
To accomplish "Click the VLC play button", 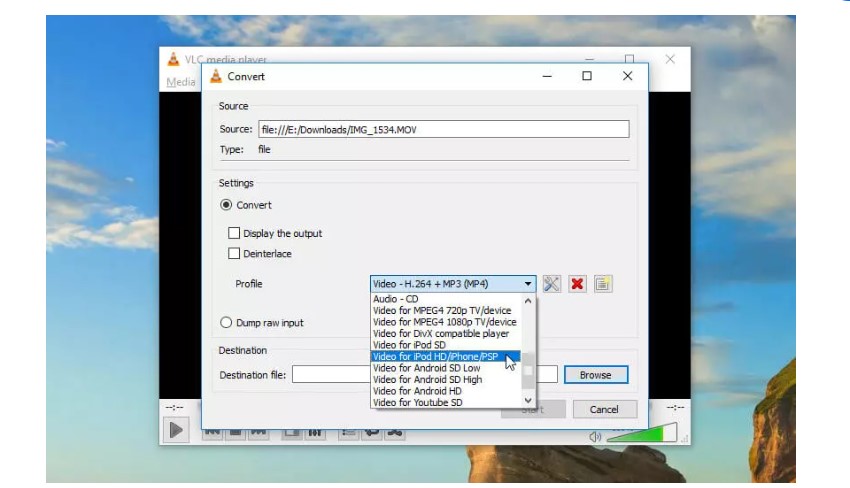I will click(176, 431).
